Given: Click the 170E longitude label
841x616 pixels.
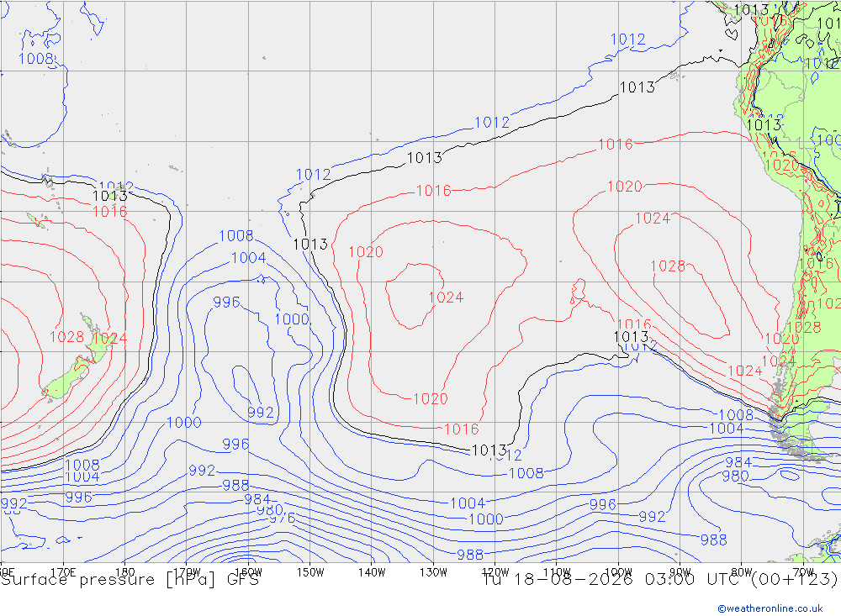Looking at the screenshot, I should 63,572.
